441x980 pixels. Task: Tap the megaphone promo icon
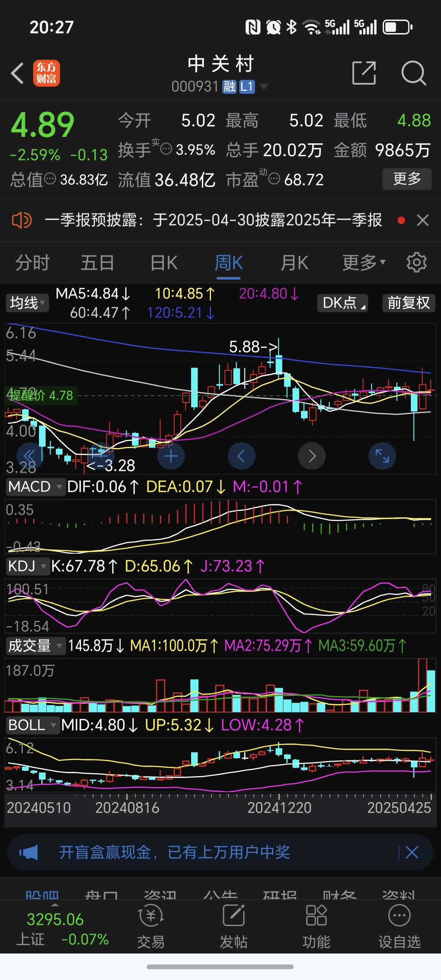pos(29,853)
